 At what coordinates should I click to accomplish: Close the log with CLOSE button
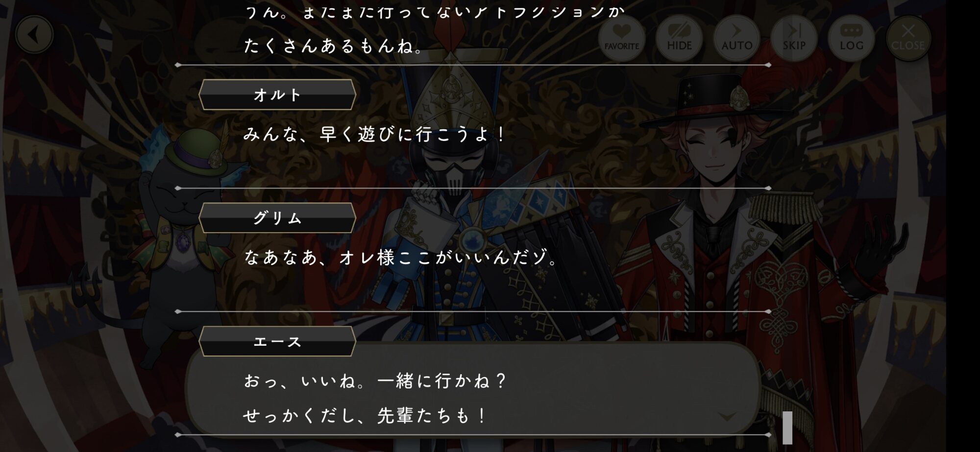click(x=908, y=38)
